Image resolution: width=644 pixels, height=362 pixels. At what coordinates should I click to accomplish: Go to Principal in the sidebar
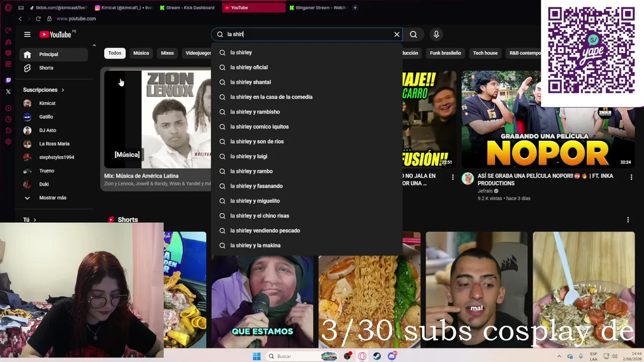54,54
